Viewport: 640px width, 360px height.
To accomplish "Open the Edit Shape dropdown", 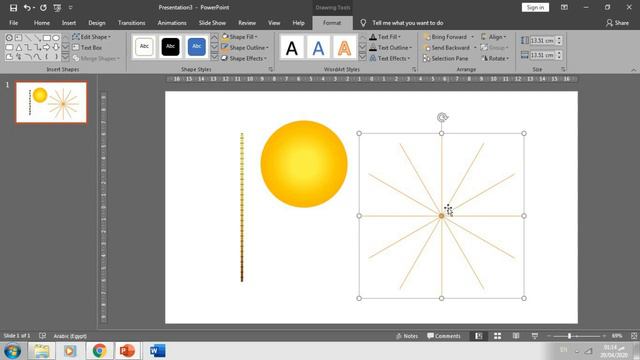I will pyautogui.click(x=91, y=37).
